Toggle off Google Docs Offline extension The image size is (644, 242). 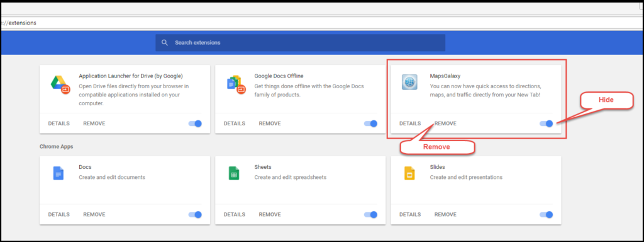pyautogui.click(x=370, y=124)
